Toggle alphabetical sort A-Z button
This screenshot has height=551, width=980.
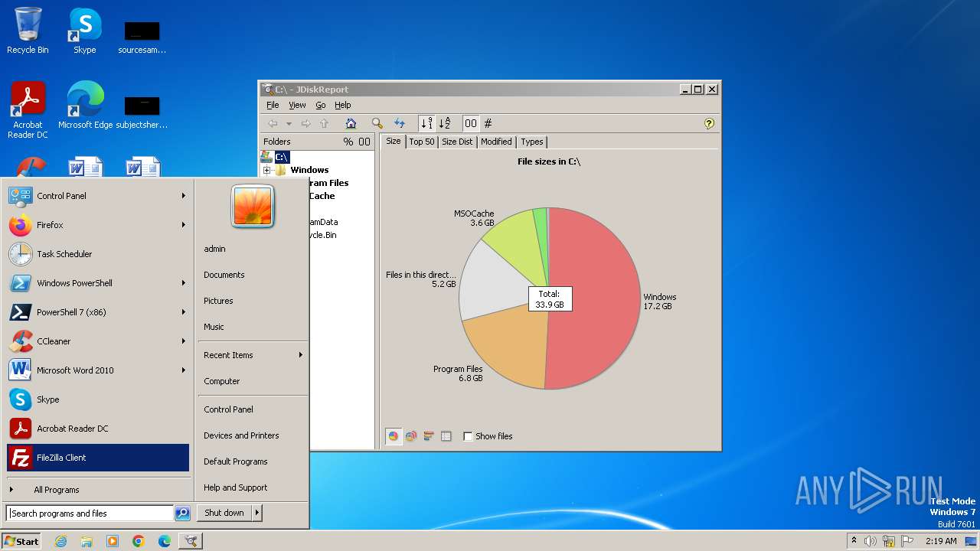coord(444,123)
